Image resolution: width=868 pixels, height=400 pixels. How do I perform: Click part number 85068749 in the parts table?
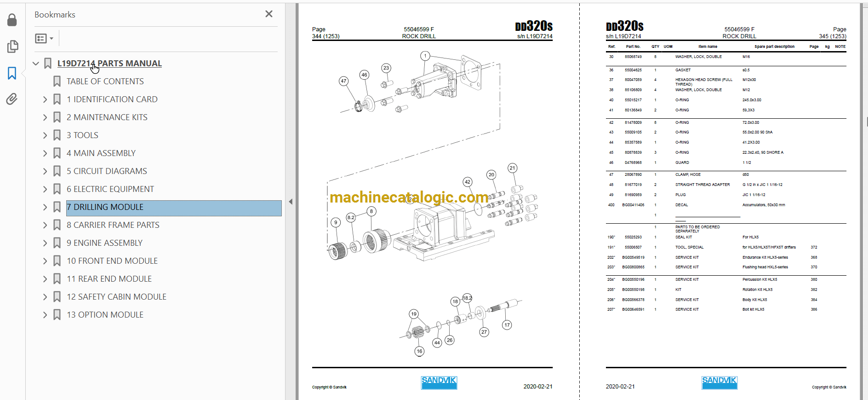(633, 57)
